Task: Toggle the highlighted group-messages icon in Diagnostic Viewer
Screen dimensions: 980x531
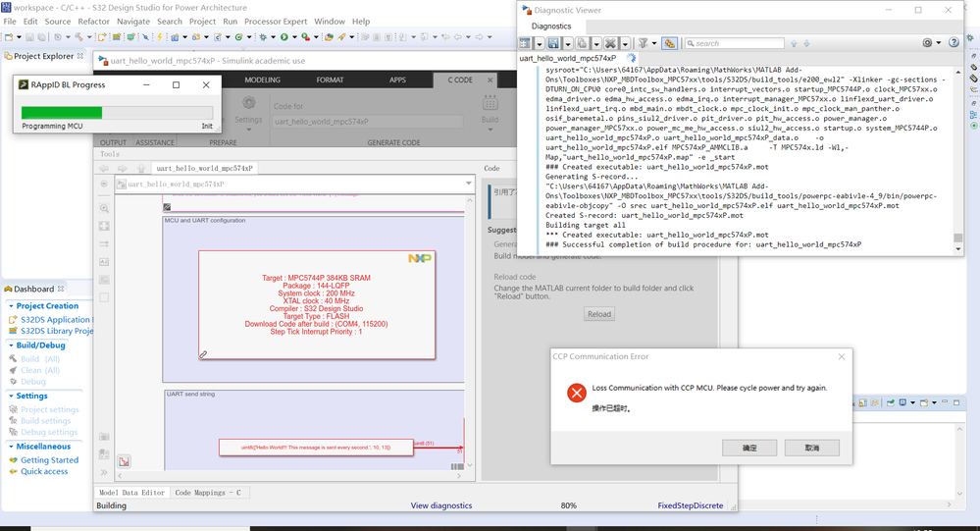Action: click(669, 43)
